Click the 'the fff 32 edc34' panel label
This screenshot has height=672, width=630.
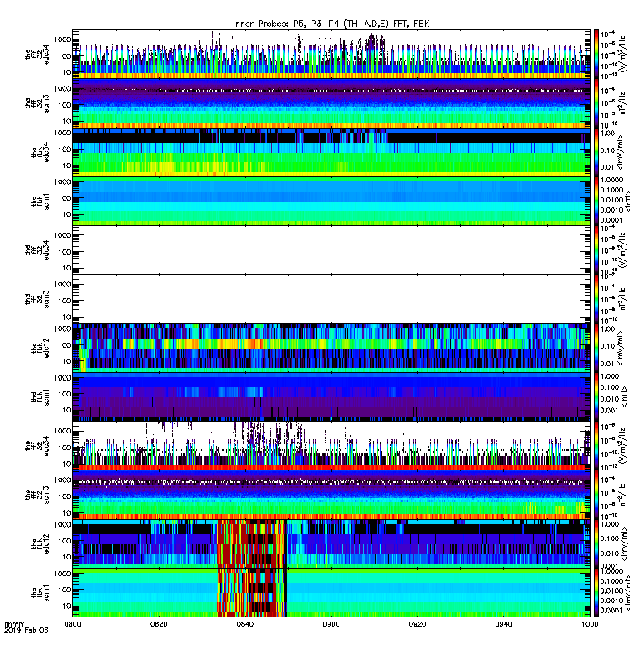pyautogui.click(x=37, y=446)
